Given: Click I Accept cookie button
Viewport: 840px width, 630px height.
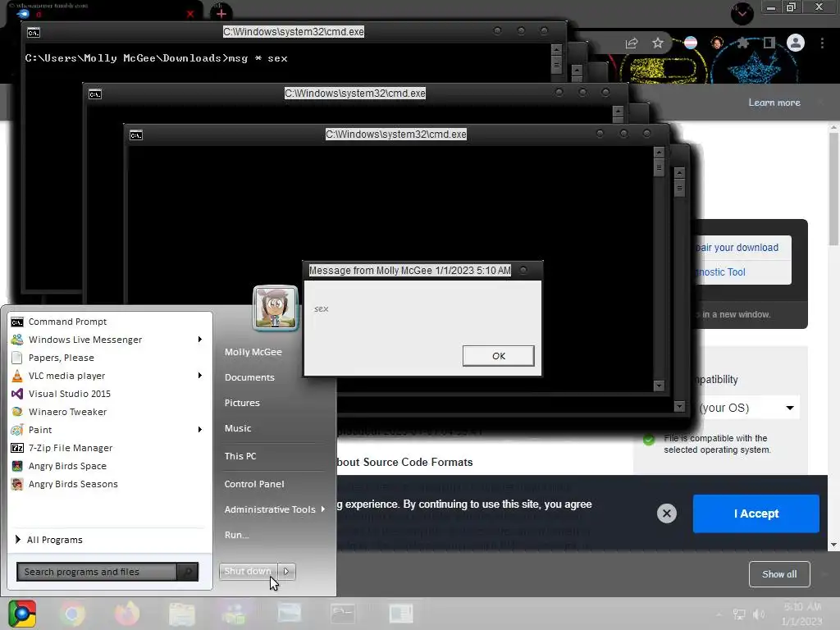Looking at the screenshot, I should click(x=756, y=514).
